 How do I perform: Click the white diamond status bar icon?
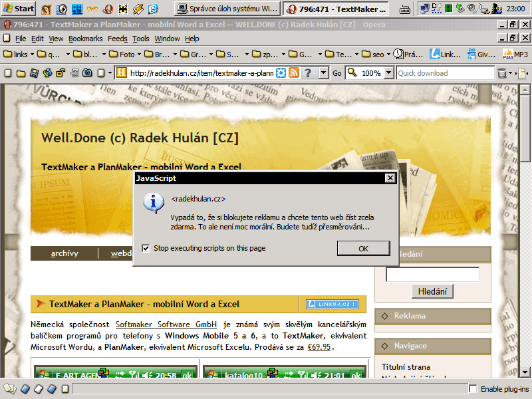click(x=39, y=389)
